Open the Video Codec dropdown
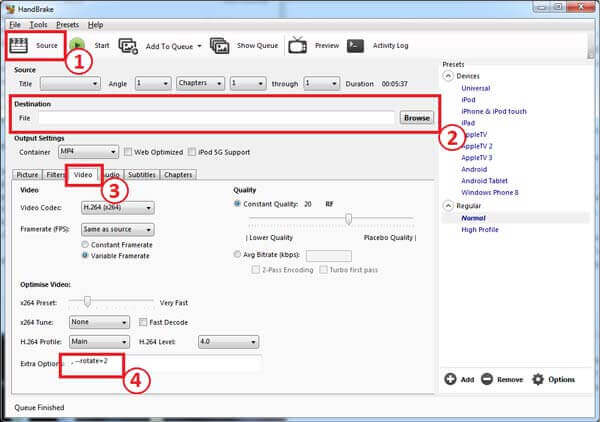 click(x=118, y=208)
